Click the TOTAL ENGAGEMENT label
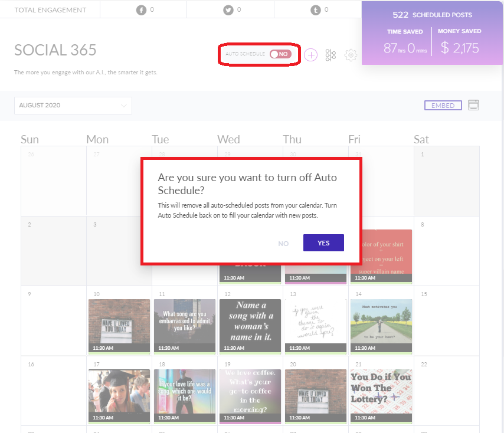The image size is (504, 433). (50, 10)
